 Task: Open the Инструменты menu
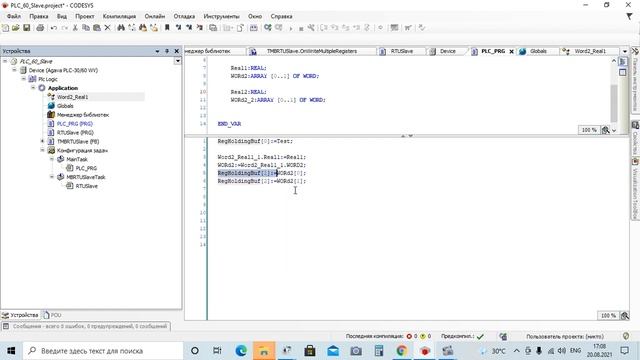click(221, 16)
